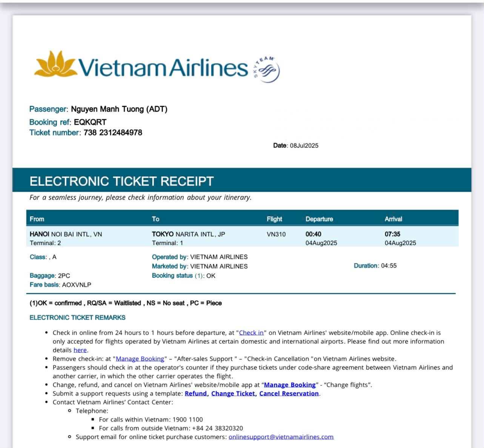Open the "Refund" template link
The height and width of the screenshot is (448, 484).
(196, 394)
